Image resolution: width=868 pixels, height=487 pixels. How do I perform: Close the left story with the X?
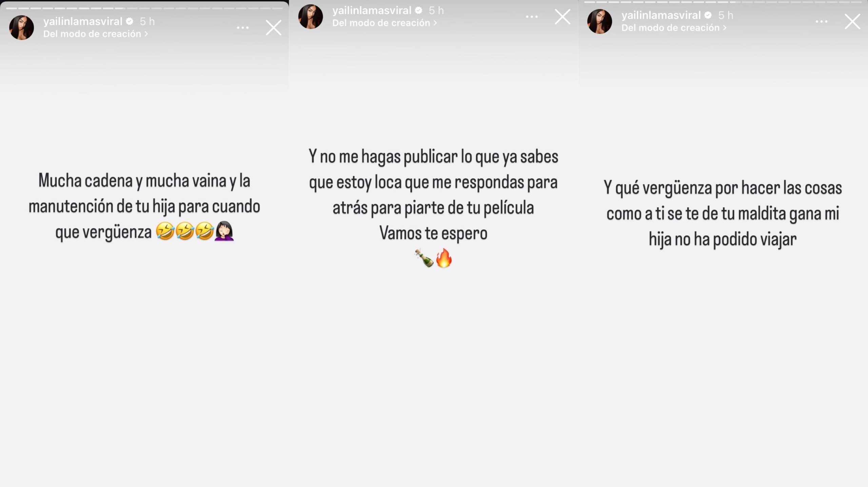pos(274,27)
